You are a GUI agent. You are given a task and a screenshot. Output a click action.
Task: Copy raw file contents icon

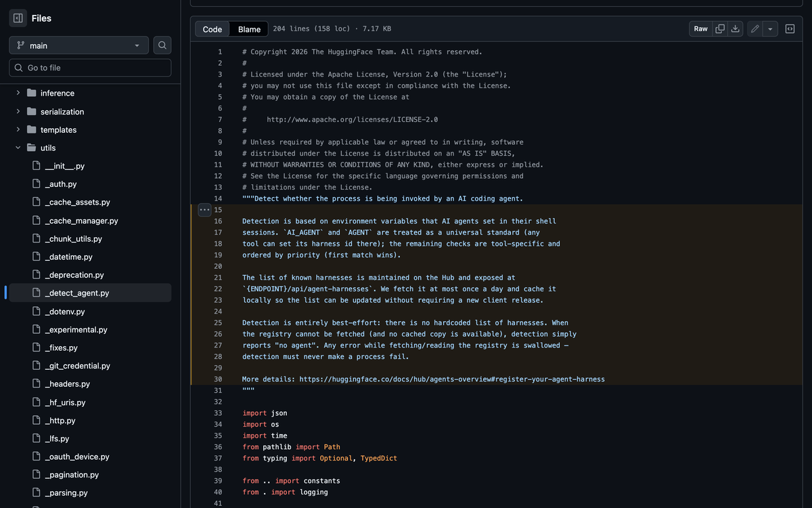[720, 28]
